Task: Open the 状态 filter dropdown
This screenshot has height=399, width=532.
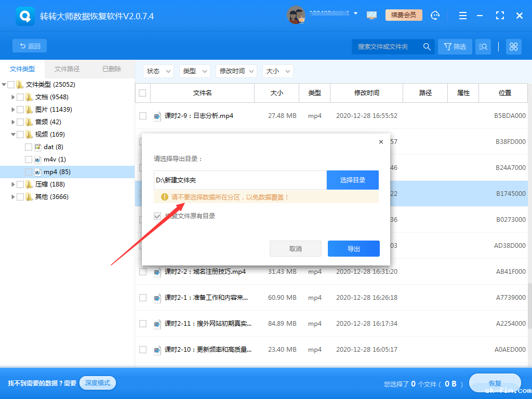Action: [158, 71]
